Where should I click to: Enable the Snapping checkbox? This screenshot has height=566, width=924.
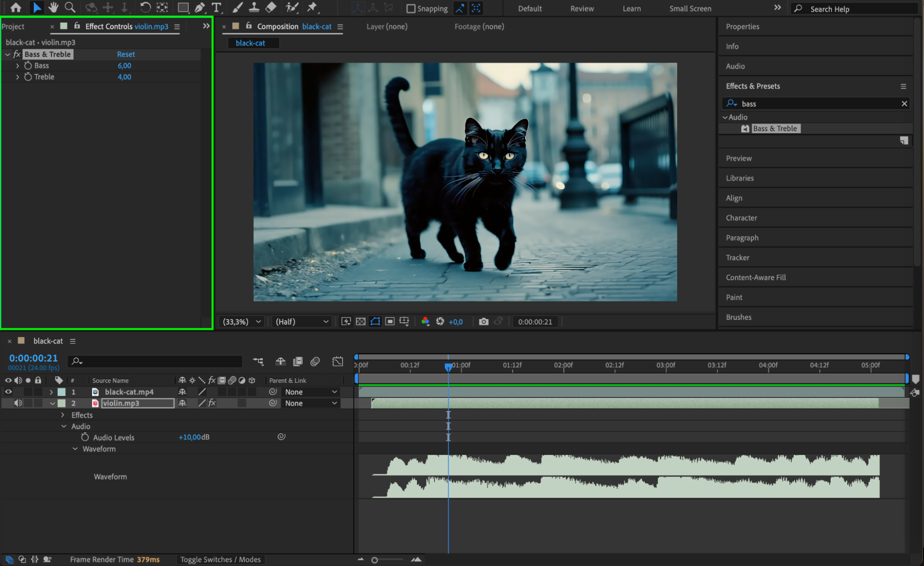point(410,8)
